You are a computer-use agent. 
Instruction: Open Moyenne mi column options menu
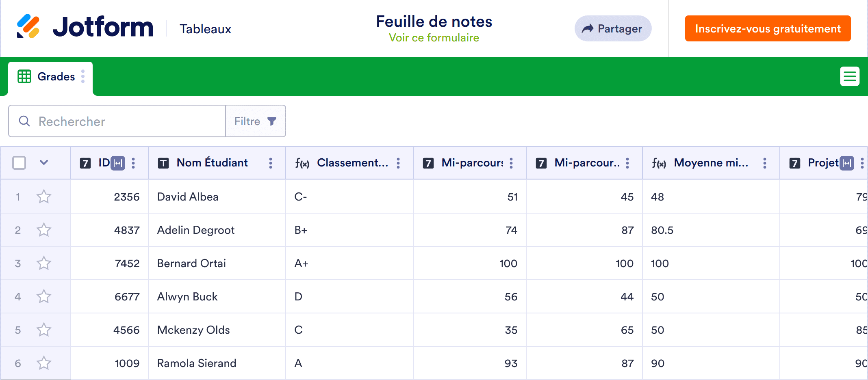pos(765,163)
